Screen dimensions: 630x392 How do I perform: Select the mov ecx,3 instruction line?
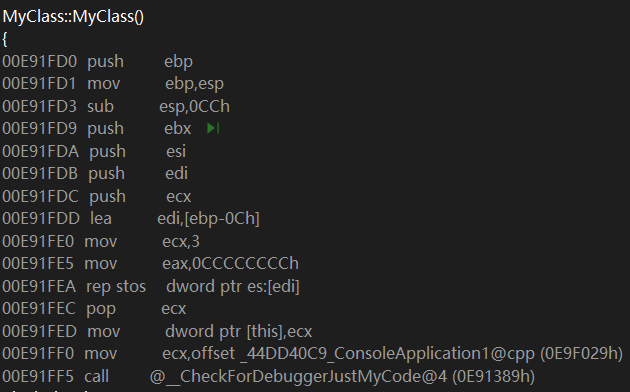tap(101, 241)
